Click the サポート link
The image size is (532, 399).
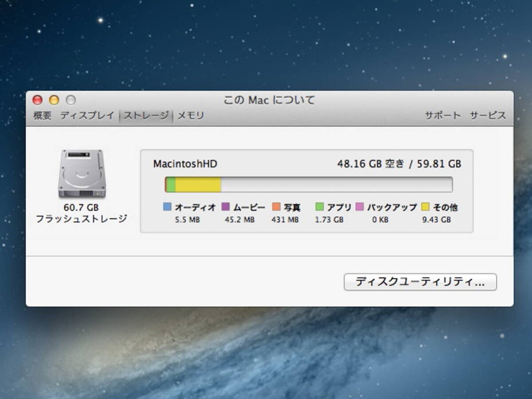tap(443, 116)
